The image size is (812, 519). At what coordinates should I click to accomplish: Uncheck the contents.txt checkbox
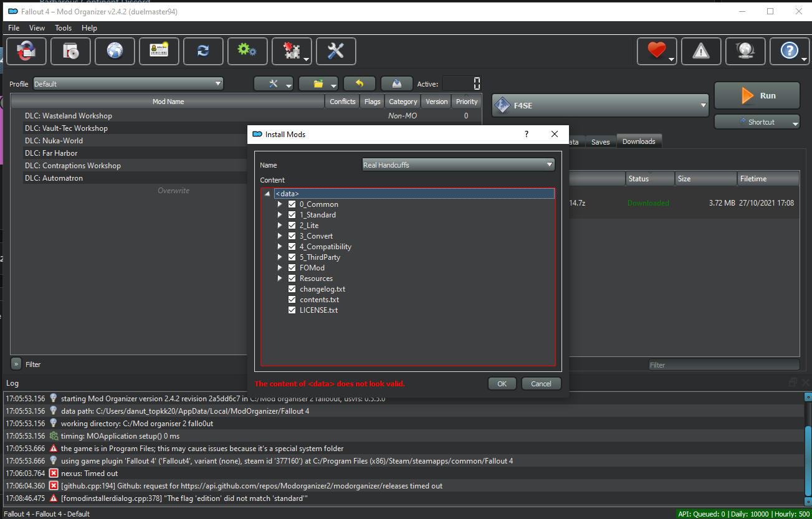pyautogui.click(x=292, y=300)
